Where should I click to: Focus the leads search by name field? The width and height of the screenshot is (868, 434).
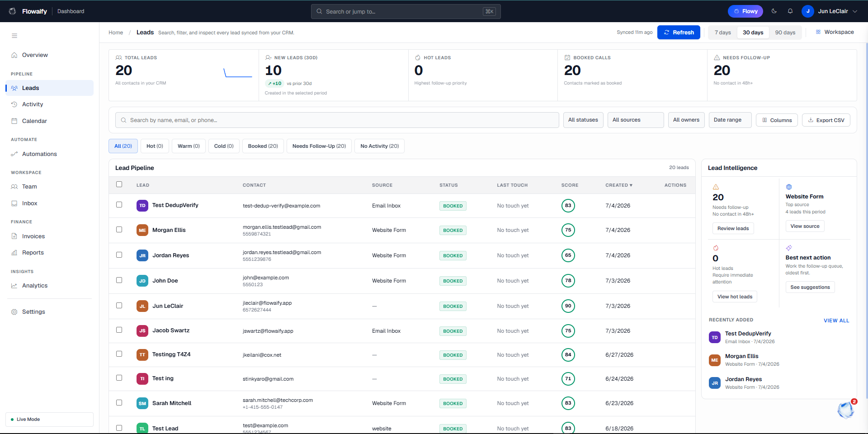[x=337, y=120]
